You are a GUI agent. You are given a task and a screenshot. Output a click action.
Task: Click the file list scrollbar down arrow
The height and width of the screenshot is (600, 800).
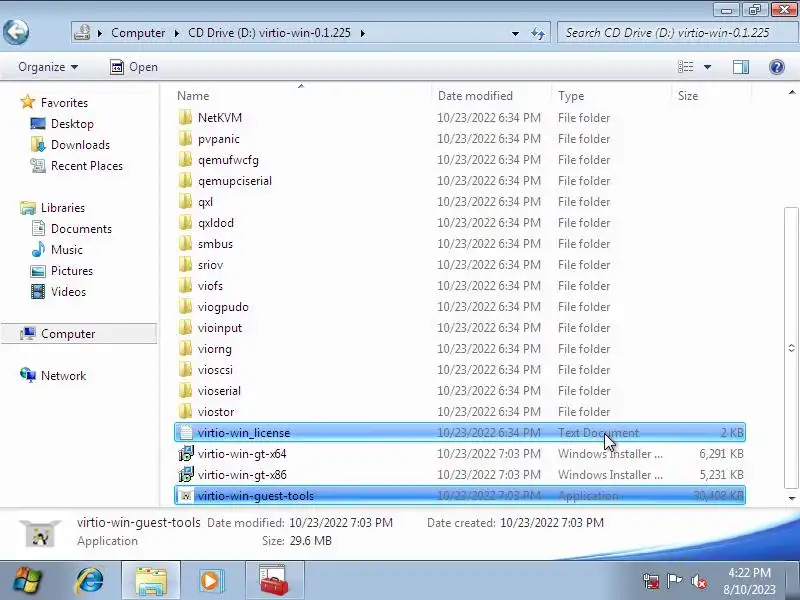coord(792,498)
